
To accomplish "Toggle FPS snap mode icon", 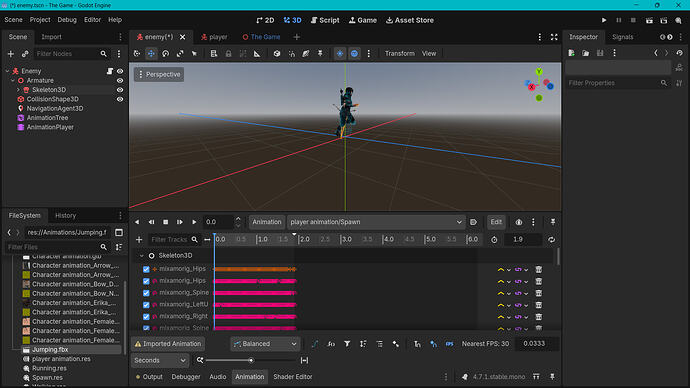I will [449, 344].
